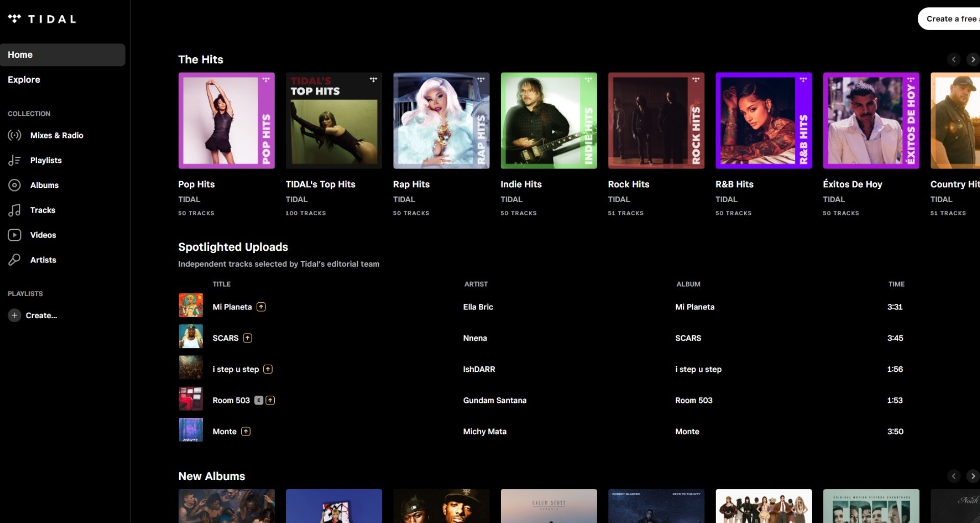Open the Rap Hits playlist cover
Viewport: 980px width, 523px height.
tap(441, 121)
